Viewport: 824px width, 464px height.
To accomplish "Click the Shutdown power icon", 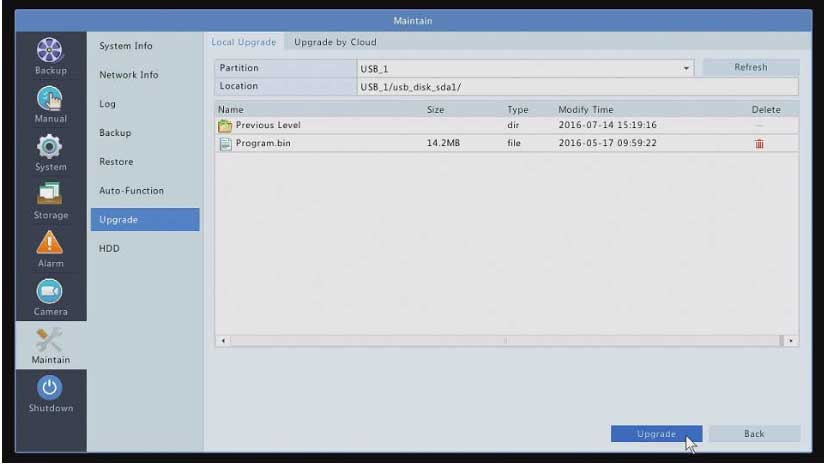I will click(50, 389).
